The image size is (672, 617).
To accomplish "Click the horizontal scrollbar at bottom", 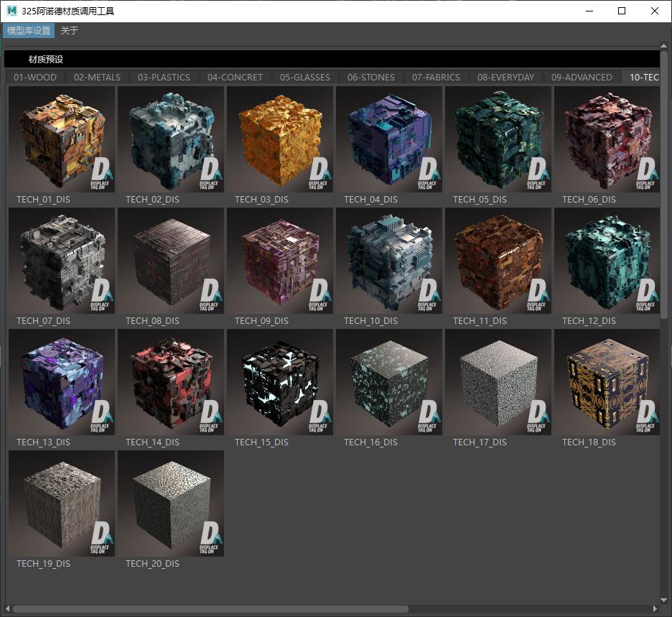I will [208, 609].
